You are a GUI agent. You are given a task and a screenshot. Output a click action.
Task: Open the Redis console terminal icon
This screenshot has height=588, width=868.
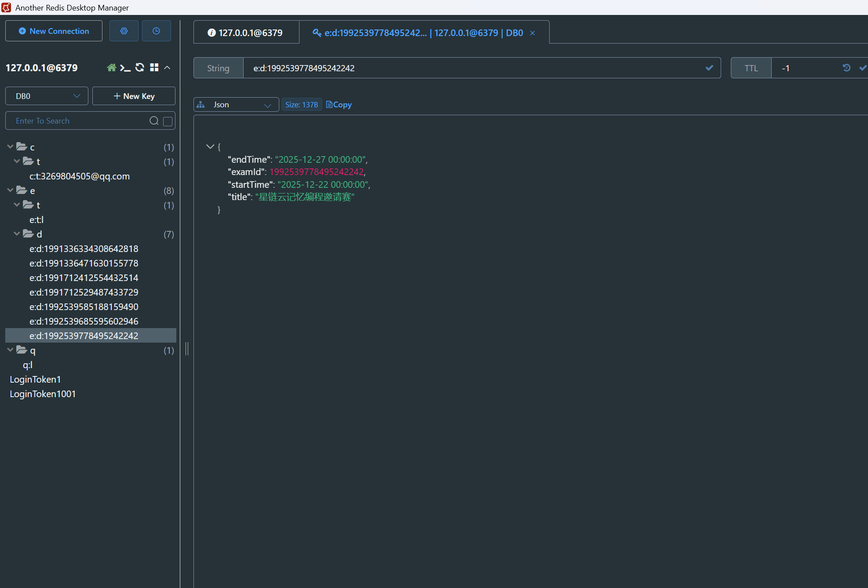[x=125, y=68]
